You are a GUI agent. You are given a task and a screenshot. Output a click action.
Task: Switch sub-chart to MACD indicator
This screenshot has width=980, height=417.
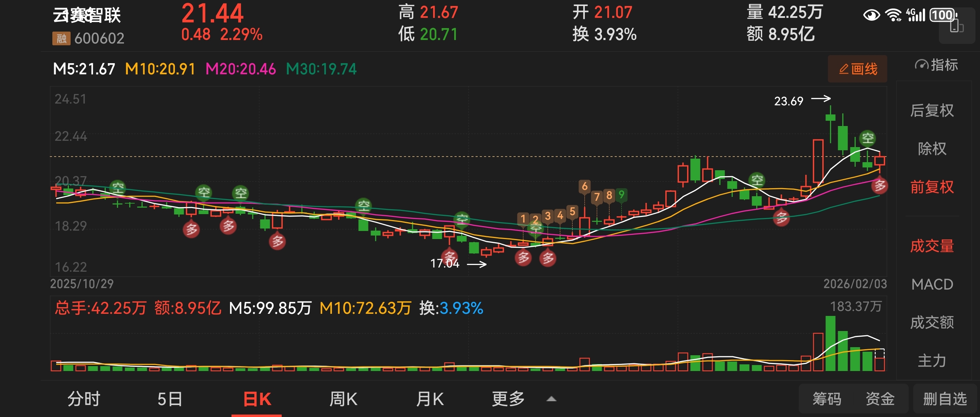[x=932, y=284]
